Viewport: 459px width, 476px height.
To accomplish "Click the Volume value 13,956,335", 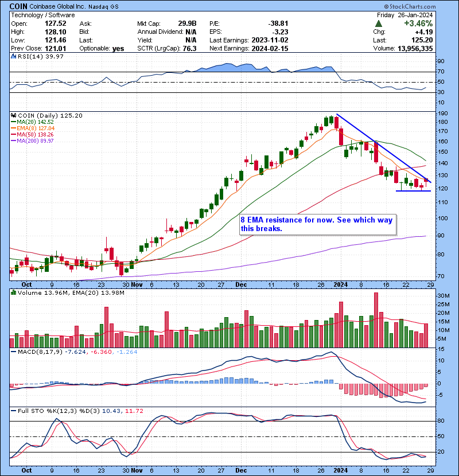I will [x=415, y=49].
